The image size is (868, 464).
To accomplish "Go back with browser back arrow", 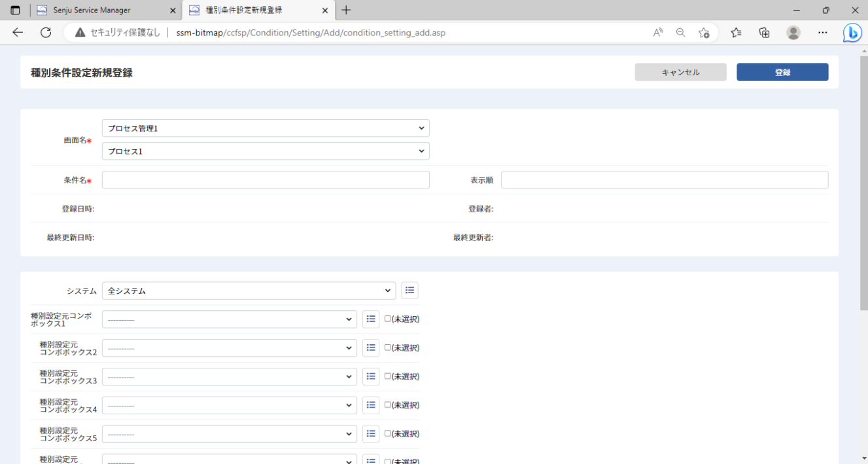I will click(18, 32).
